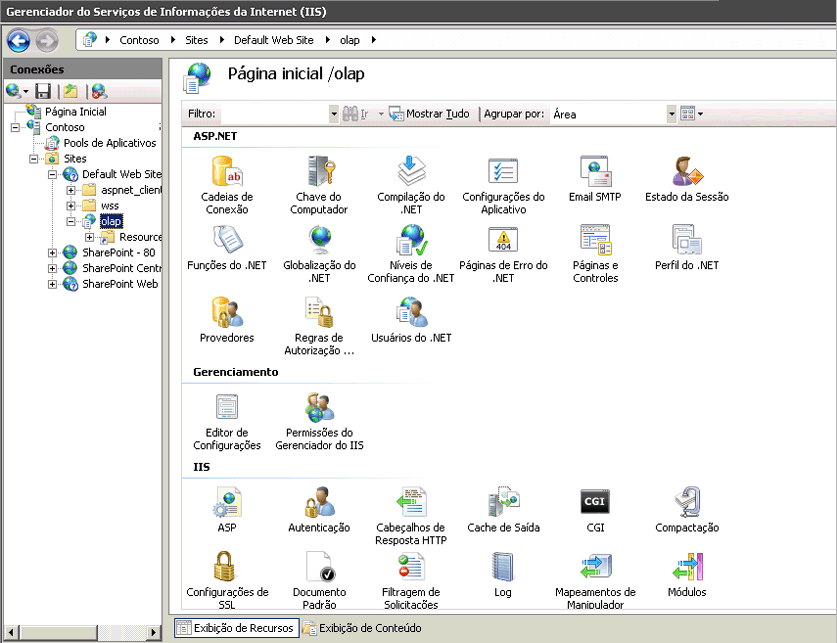This screenshot has width=837, height=643.
Task: Click the save connections disk icon
Action: (x=43, y=91)
